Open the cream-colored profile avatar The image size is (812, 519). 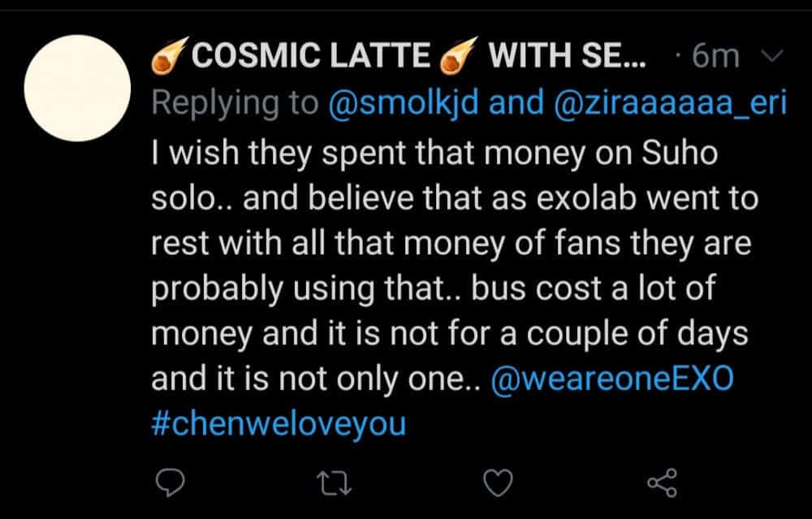[x=78, y=89]
